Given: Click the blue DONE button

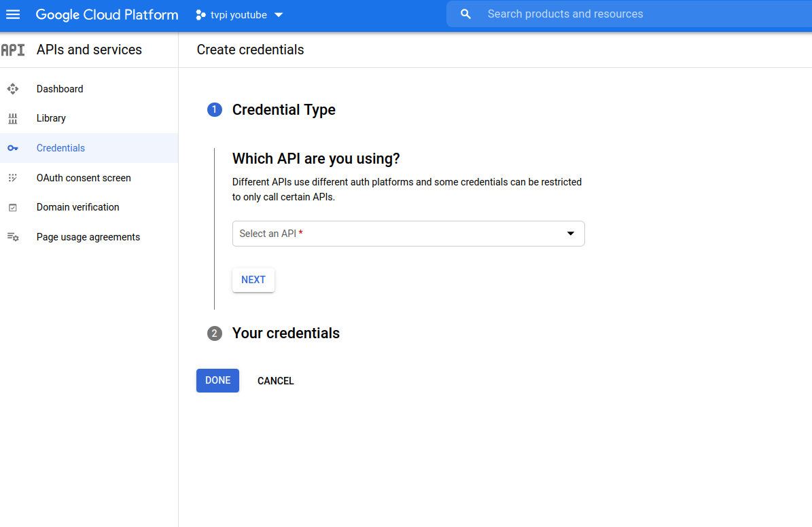Looking at the screenshot, I should pyautogui.click(x=217, y=380).
